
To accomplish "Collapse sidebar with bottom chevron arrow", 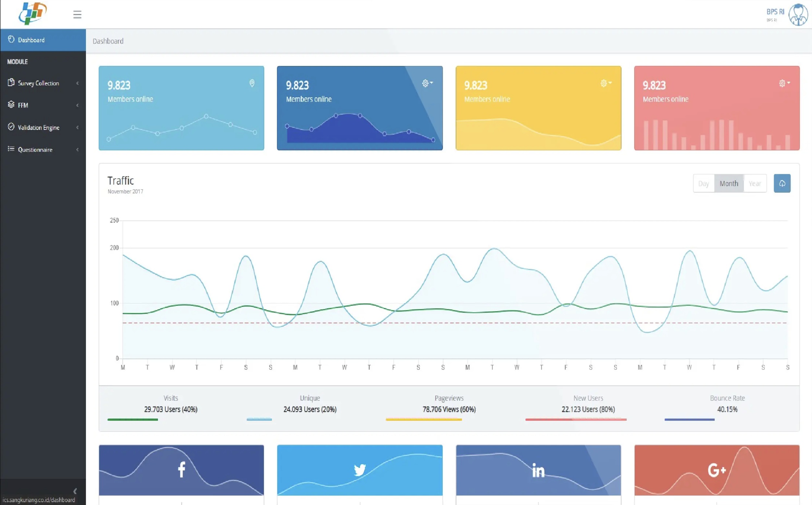I will 75,491.
